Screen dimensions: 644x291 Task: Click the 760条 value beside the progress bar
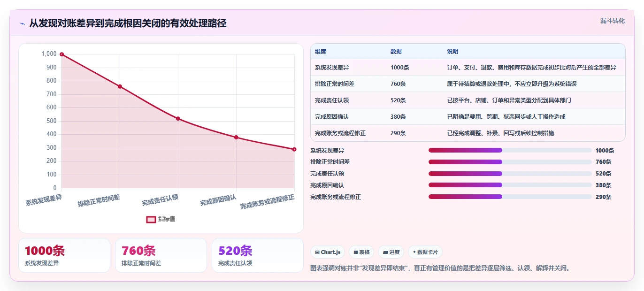[603, 162]
